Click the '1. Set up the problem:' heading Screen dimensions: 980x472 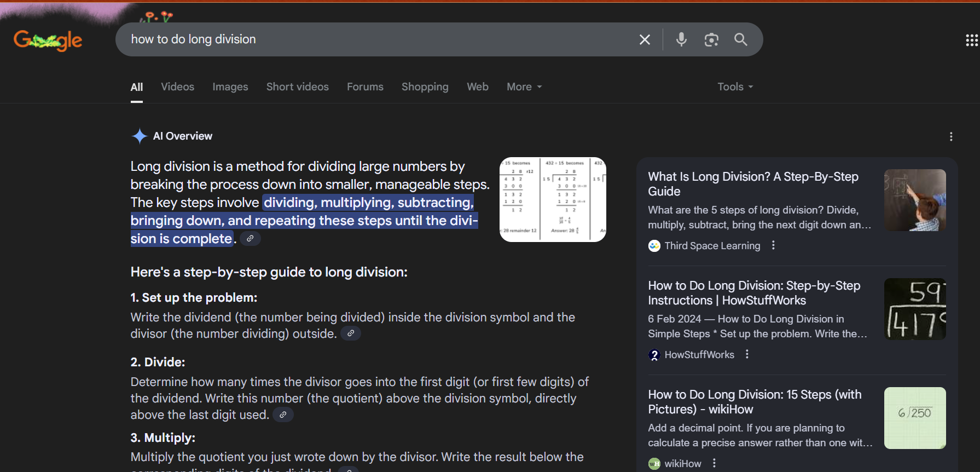[x=194, y=297]
